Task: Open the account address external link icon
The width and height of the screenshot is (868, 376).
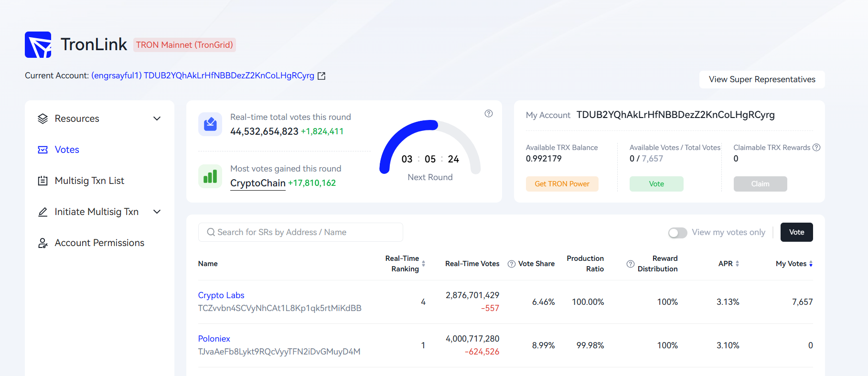Action: (321, 76)
